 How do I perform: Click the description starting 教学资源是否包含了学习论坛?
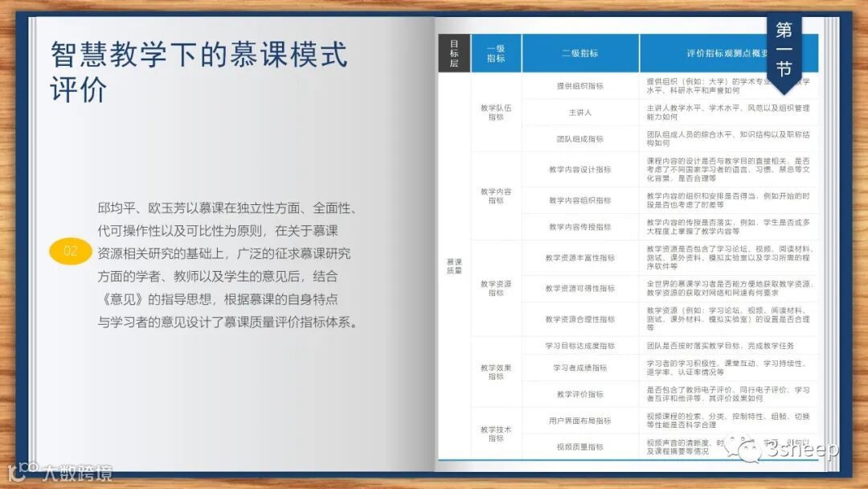point(728,257)
